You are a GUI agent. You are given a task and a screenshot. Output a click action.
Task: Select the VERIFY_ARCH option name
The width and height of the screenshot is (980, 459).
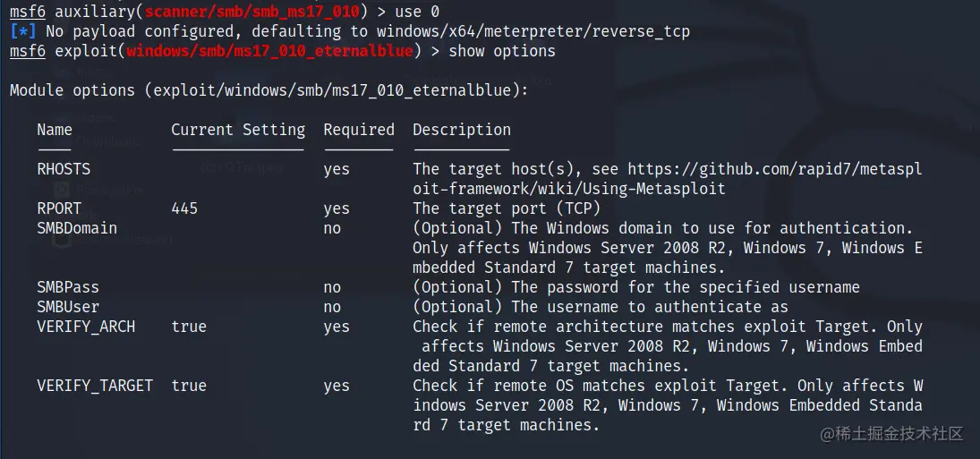86,327
